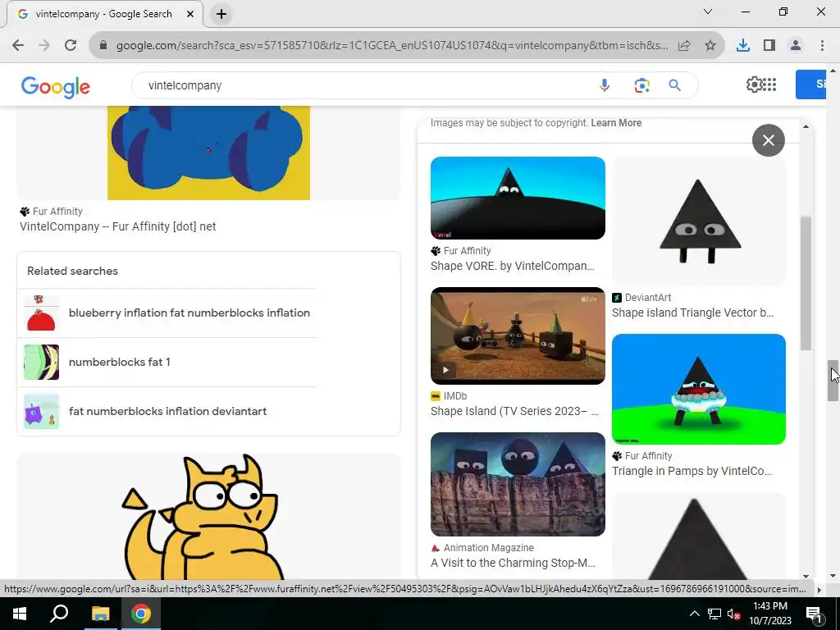
Task: Click the page scrollbar thumb
Action: point(833,381)
